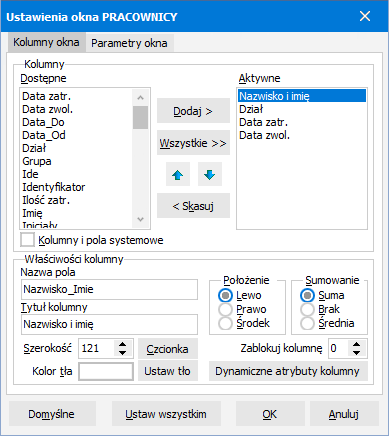Add all columns with Wszystkie >>

(193, 143)
